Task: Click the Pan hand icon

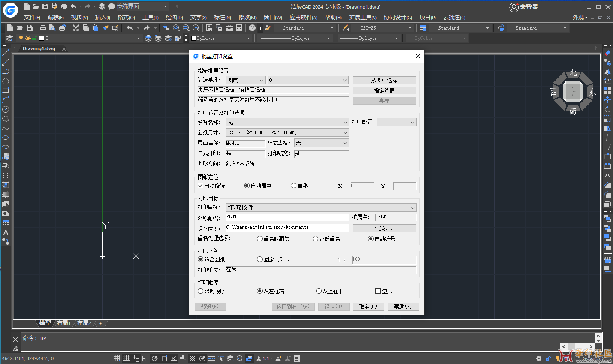Action: (x=166, y=28)
